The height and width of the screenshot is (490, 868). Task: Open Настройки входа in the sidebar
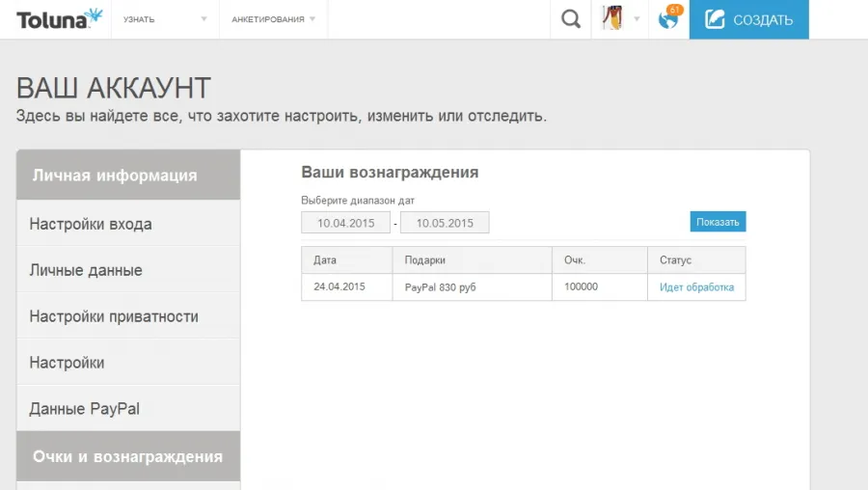click(128, 224)
